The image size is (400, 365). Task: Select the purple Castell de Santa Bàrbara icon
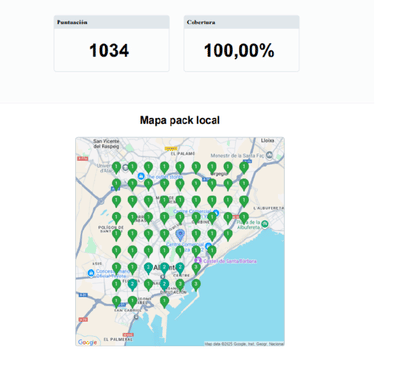click(198, 261)
